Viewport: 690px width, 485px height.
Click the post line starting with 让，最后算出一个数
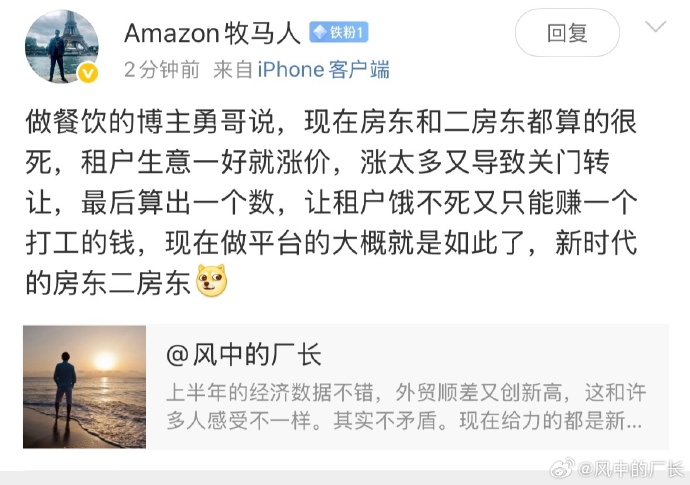[330, 202]
